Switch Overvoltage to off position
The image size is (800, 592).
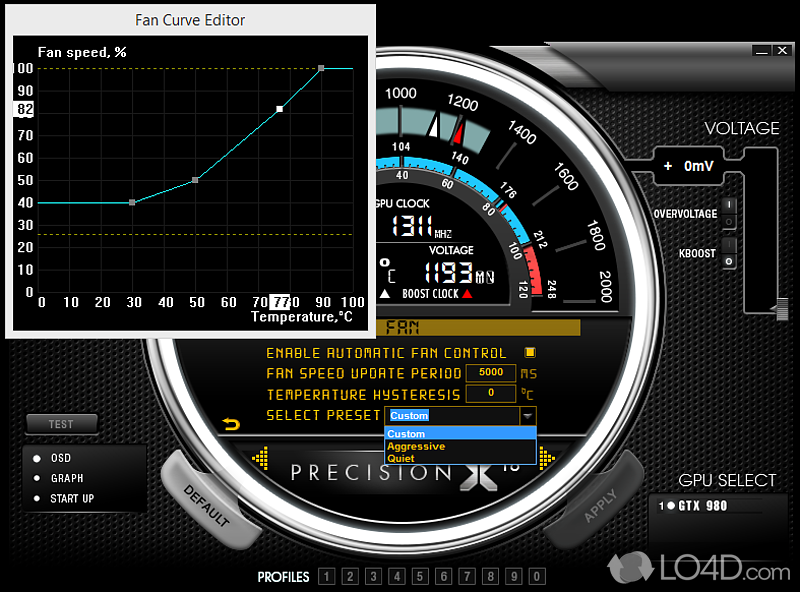click(729, 222)
